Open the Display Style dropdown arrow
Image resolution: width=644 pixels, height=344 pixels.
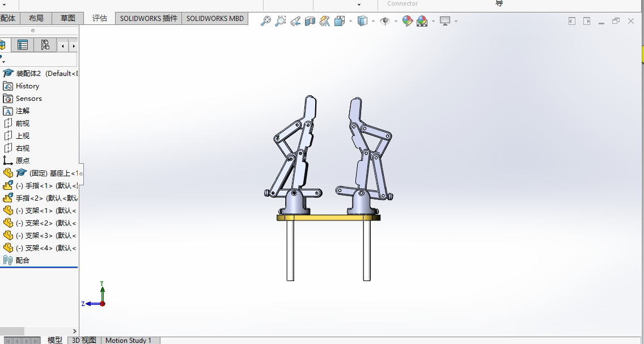373,22
